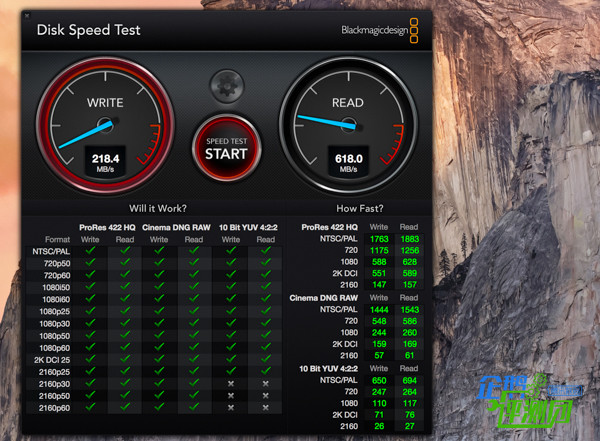Screen dimensions: 600x441
Task: Click the ProRes write checkmark for NTSC/PAL
Action: (x=90, y=250)
